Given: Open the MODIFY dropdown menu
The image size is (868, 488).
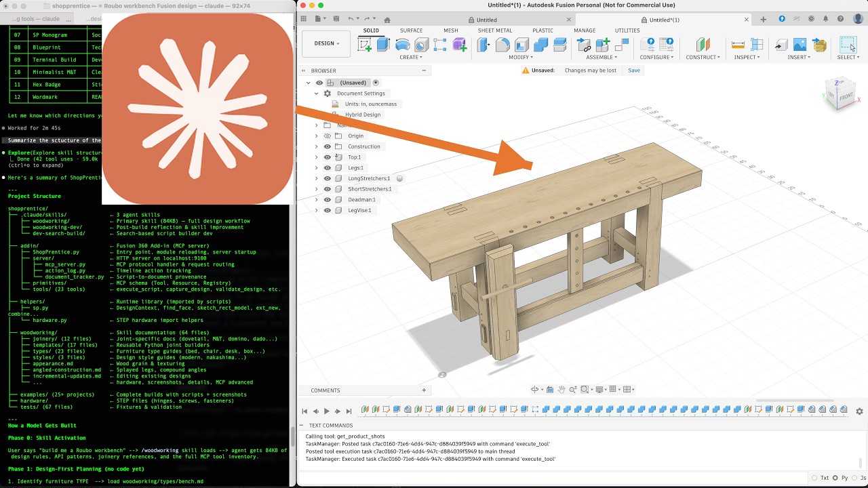Looking at the screenshot, I should (x=521, y=58).
